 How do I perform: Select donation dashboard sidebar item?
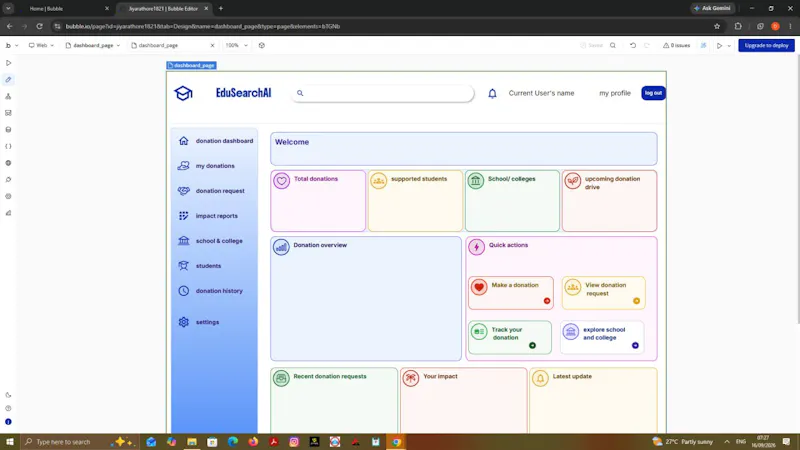[215, 141]
